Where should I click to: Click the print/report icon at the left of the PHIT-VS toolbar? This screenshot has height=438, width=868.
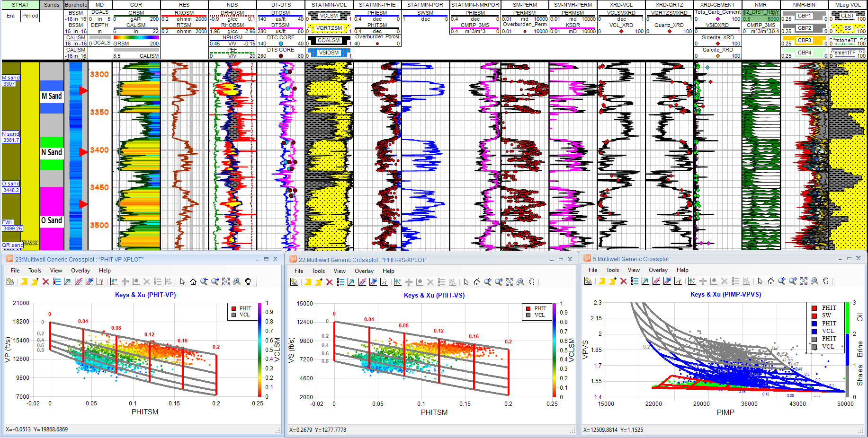[x=294, y=282]
